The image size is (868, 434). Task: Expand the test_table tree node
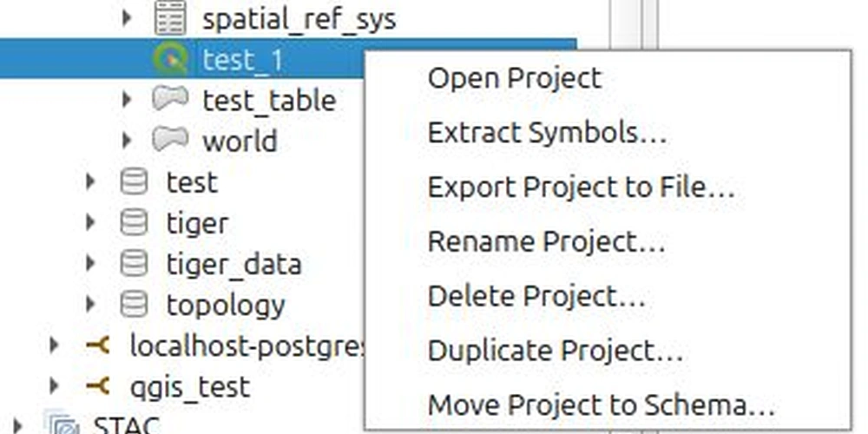(127, 100)
